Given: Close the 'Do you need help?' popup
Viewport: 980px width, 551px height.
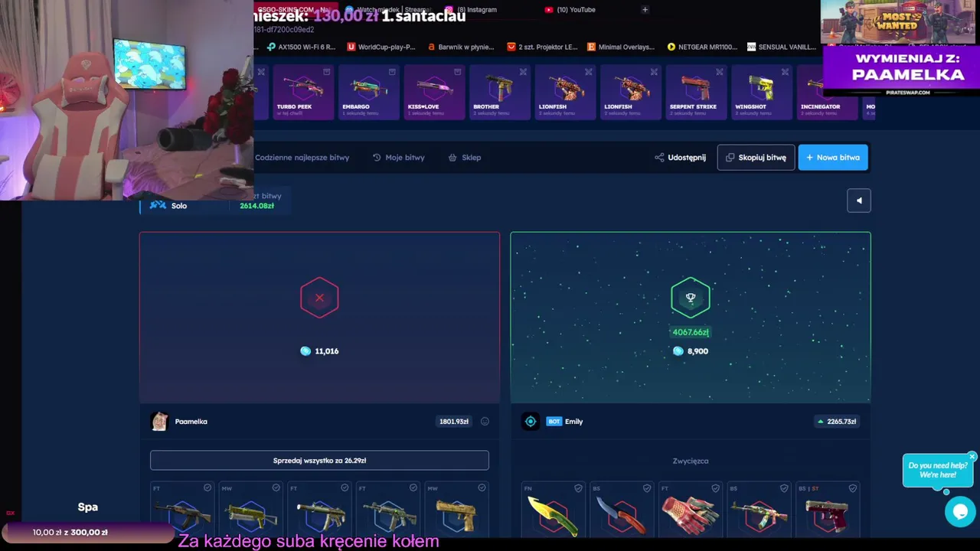Looking at the screenshot, I should [x=972, y=457].
